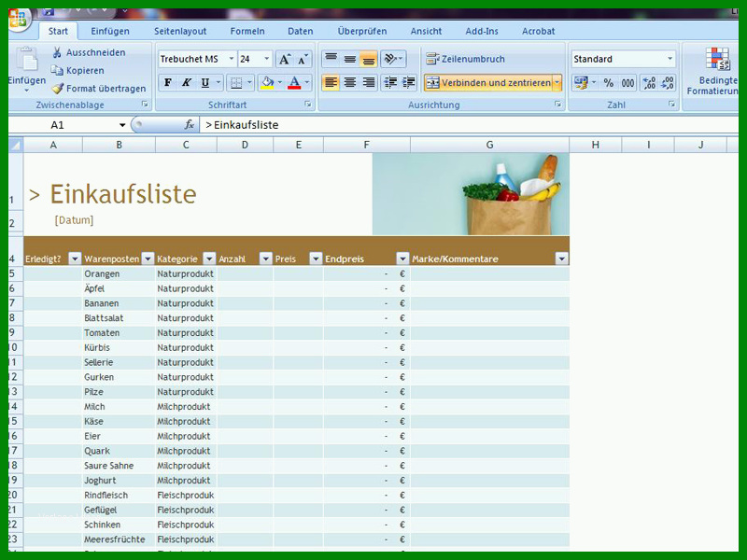Open Bedingte Formatierung
The image size is (747, 560).
click(x=713, y=72)
